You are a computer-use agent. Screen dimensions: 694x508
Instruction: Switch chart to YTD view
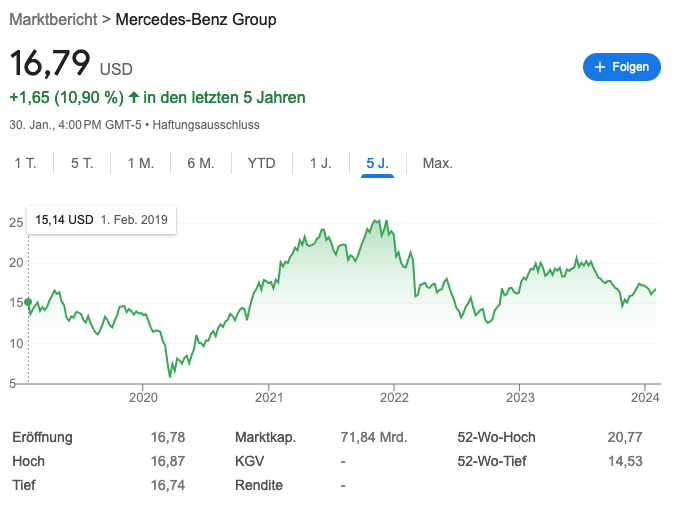pyautogui.click(x=261, y=163)
